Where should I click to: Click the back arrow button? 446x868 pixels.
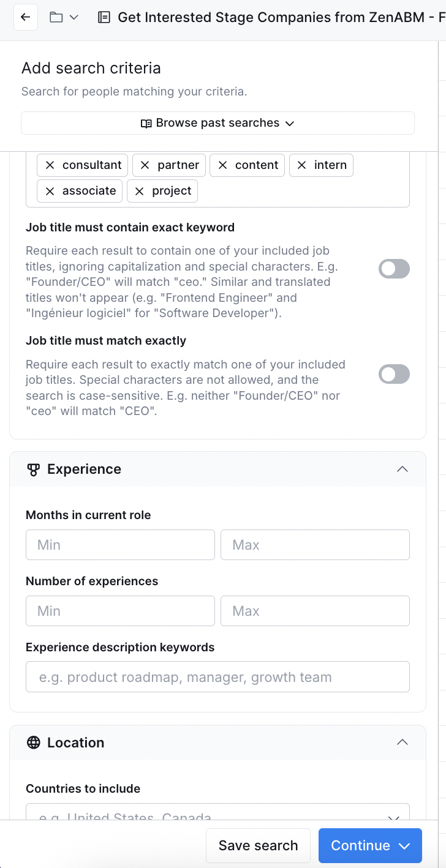pos(25,17)
